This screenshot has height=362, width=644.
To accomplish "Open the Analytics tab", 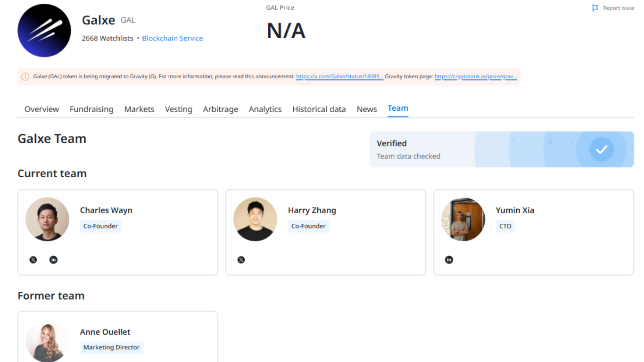I will point(265,109).
